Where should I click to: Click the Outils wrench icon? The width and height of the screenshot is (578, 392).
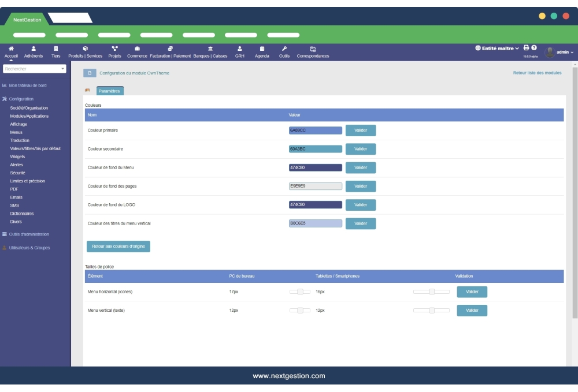coord(284,48)
